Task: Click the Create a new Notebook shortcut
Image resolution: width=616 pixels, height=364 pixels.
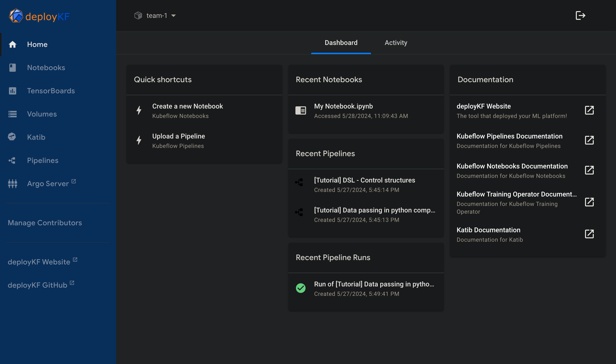Action: tap(204, 111)
